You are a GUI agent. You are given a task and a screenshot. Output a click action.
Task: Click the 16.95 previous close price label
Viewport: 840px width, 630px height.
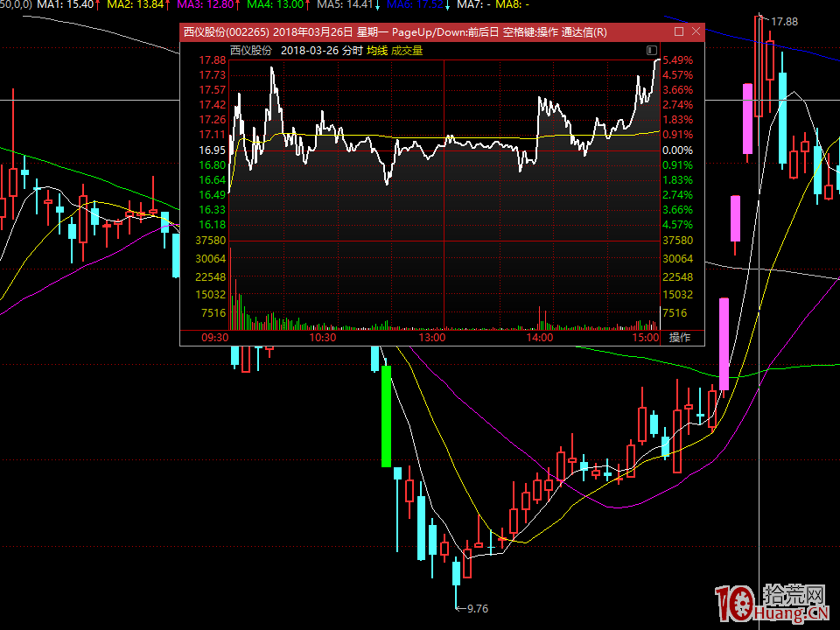(x=213, y=150)
